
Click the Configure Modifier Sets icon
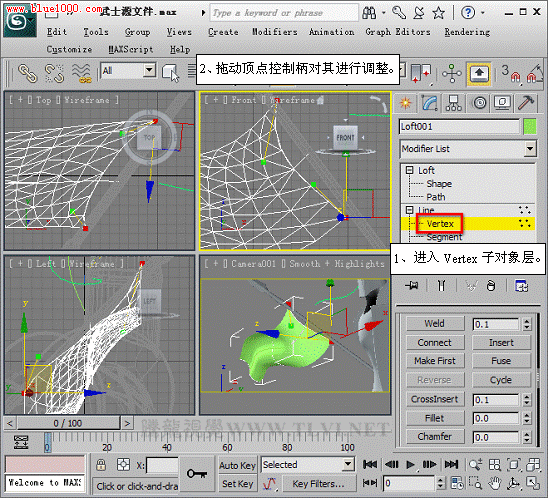click(521, 286)
